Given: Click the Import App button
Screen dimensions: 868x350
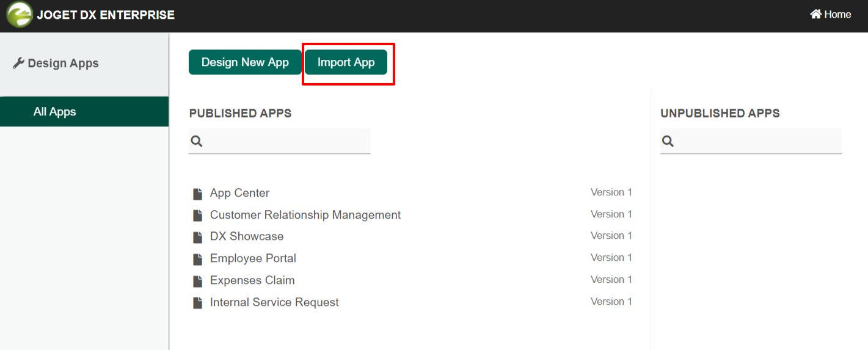Looking at the screenshot, I should (346, 62).
